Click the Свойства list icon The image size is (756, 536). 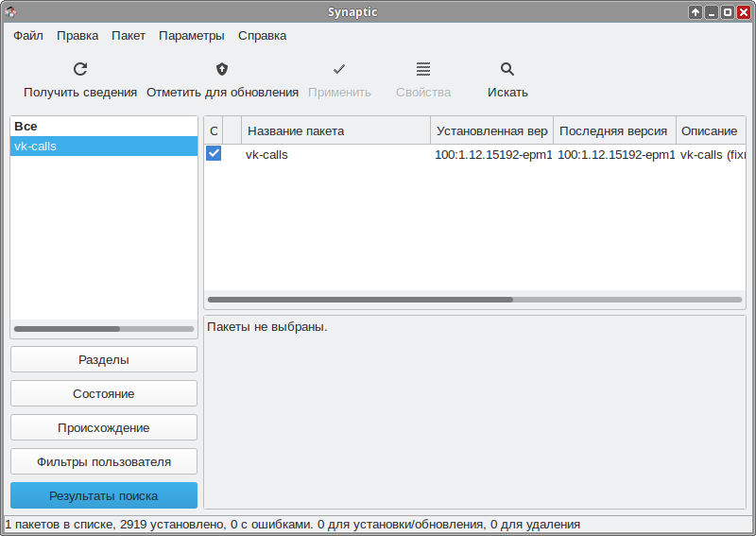(x=423, y=69)
